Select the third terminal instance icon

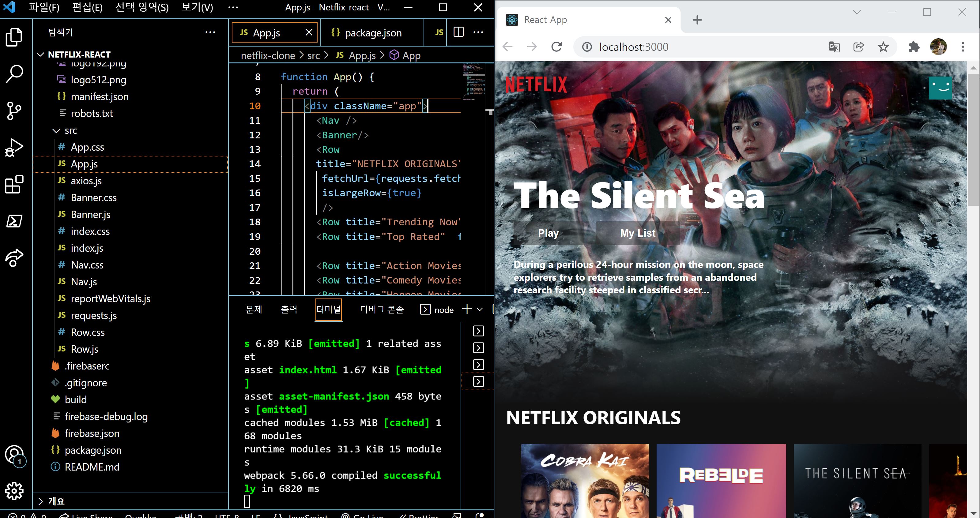478,365
